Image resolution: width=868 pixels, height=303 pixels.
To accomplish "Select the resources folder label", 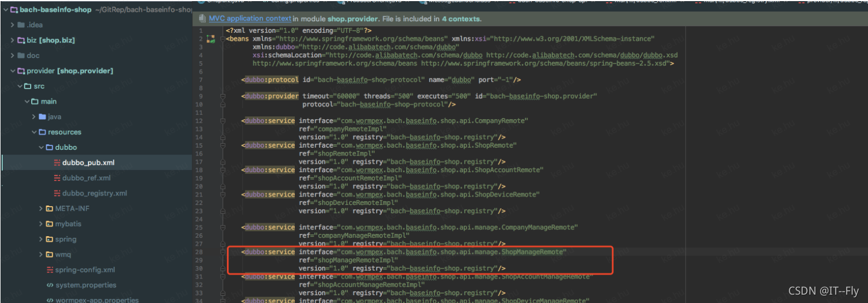I will pos(64,132).
